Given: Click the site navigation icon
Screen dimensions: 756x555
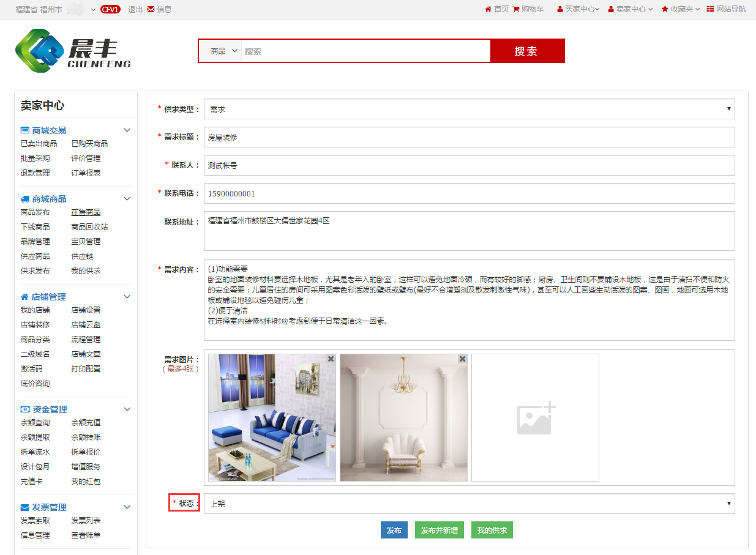Looking at the screenshot, I should 710,9.
